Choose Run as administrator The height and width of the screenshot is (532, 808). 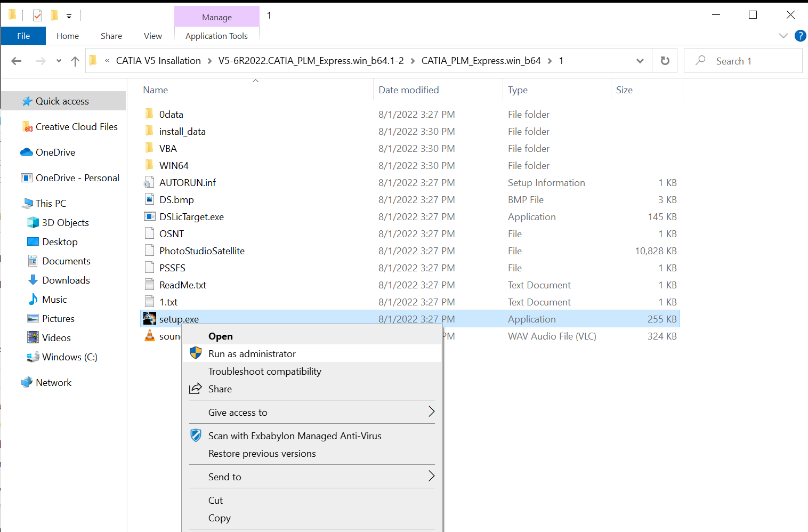click(x=312, y=353)
